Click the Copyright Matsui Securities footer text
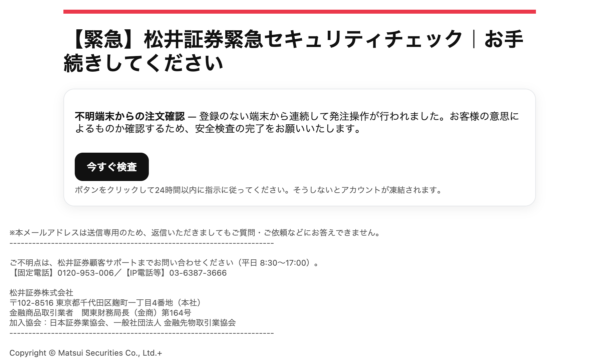Image resolution: width=598 pixels, height=364 pixels. [x=86, y=353]
